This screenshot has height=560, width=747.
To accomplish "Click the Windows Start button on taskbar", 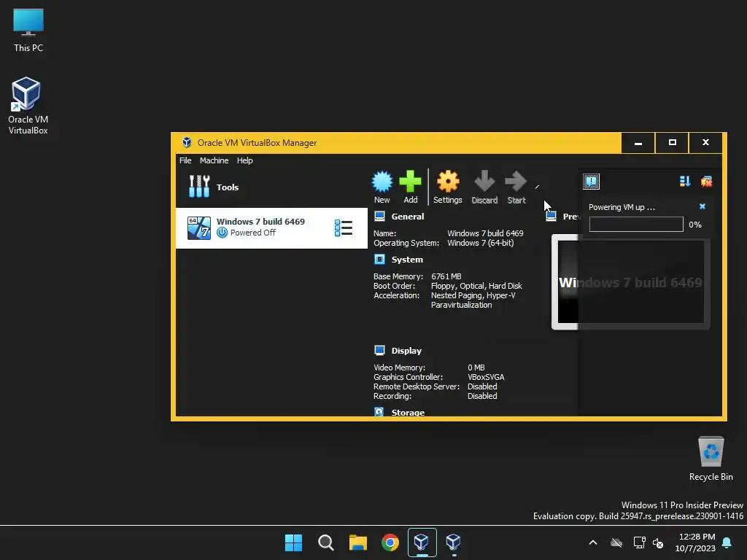I will pos(293,542).
